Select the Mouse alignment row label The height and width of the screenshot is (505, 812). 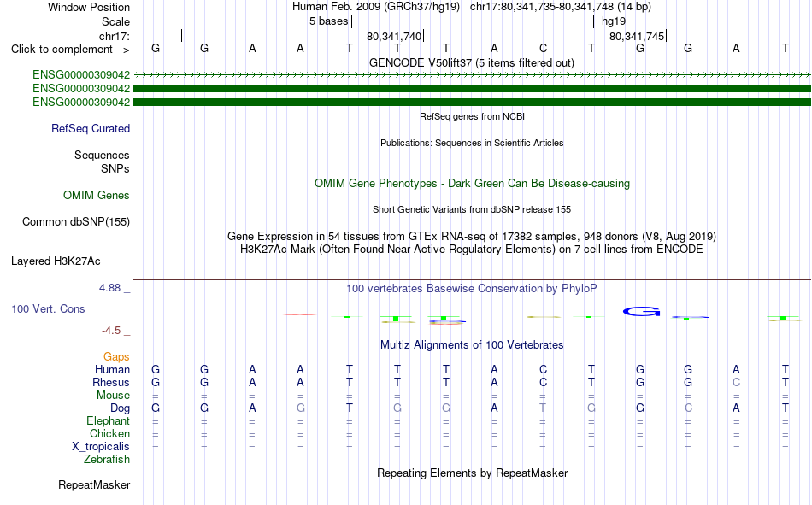pos(113,395)
